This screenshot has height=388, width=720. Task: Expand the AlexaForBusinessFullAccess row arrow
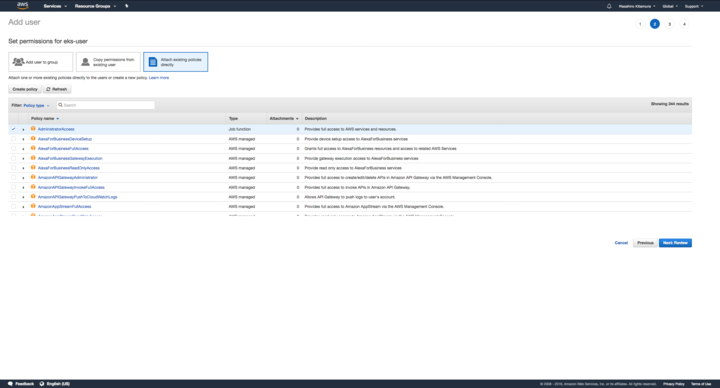(x=23, y=149)
